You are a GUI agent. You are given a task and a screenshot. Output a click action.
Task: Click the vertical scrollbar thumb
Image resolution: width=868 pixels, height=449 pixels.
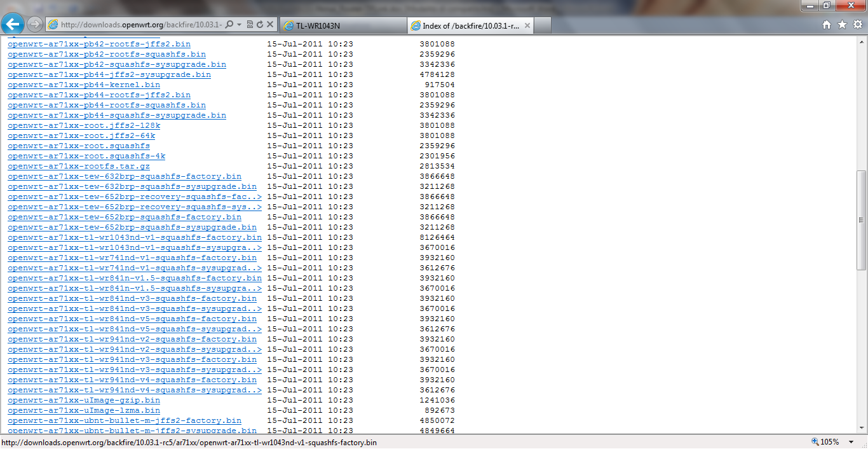click(x=862, y=219)
